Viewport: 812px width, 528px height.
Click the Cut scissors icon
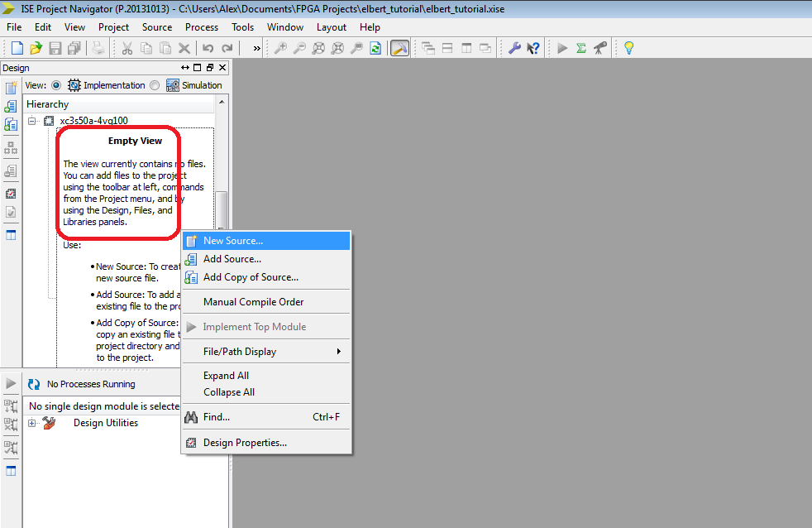pos(127,48)
